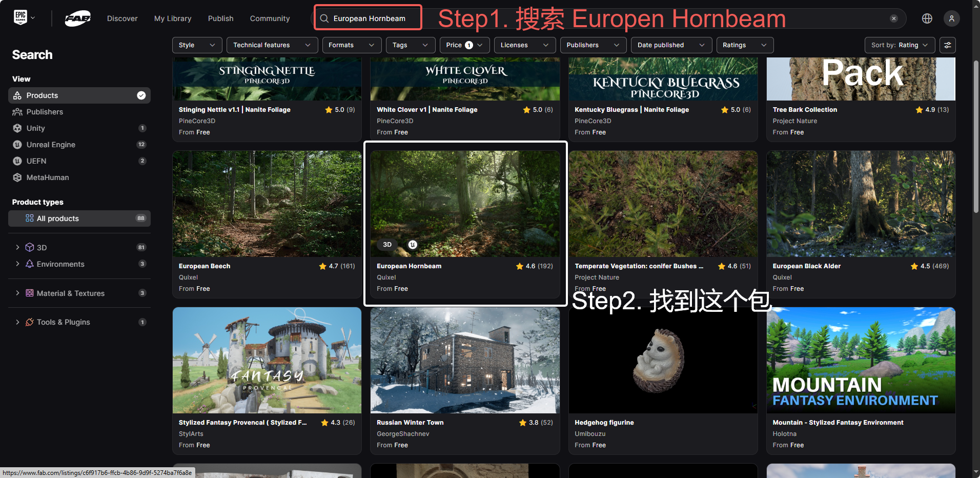Clear the search field with the X icon
980x478 pixels.
point(894,18)
